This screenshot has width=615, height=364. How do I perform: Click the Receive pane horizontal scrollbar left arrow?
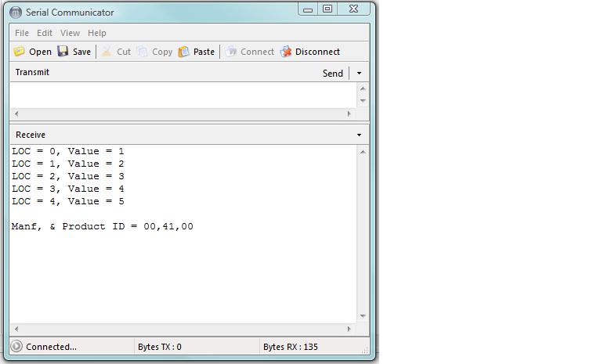pyautogui.click(x=16, y=330)
